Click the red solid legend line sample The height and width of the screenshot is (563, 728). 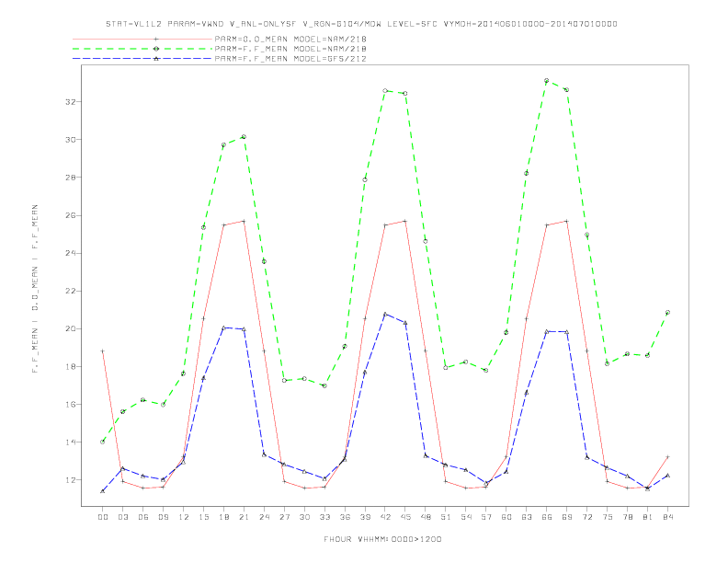click(142, 39)
